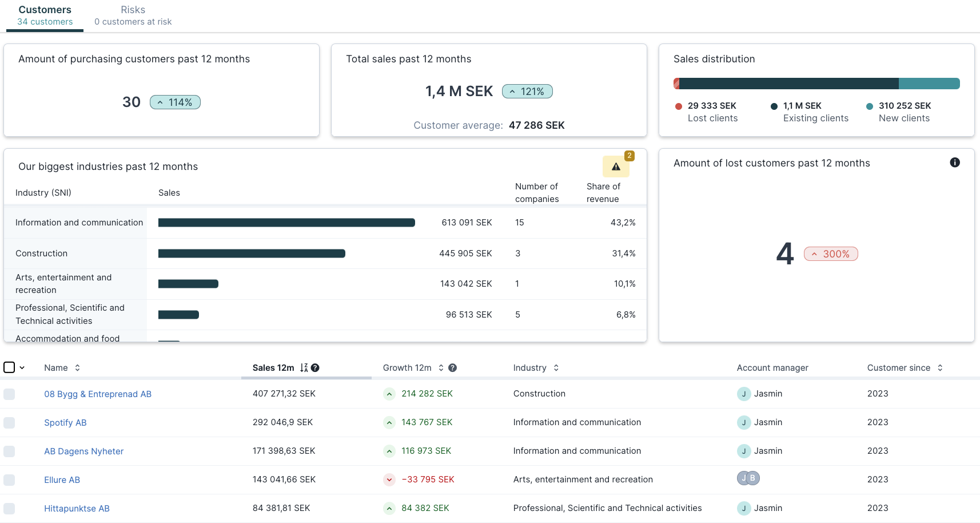Click Jasmin avatar in Spotify AB row
980x523 pixels.
click(x=744, y=422)
